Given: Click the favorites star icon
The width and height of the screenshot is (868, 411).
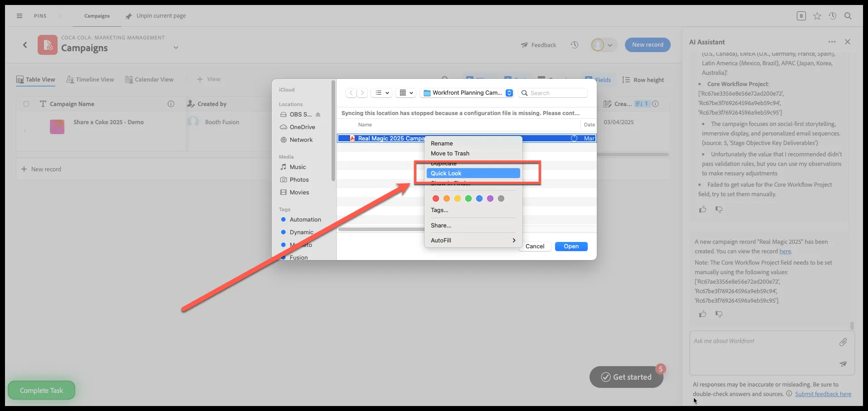Looking at the screenshot, I should coord(817,16).
